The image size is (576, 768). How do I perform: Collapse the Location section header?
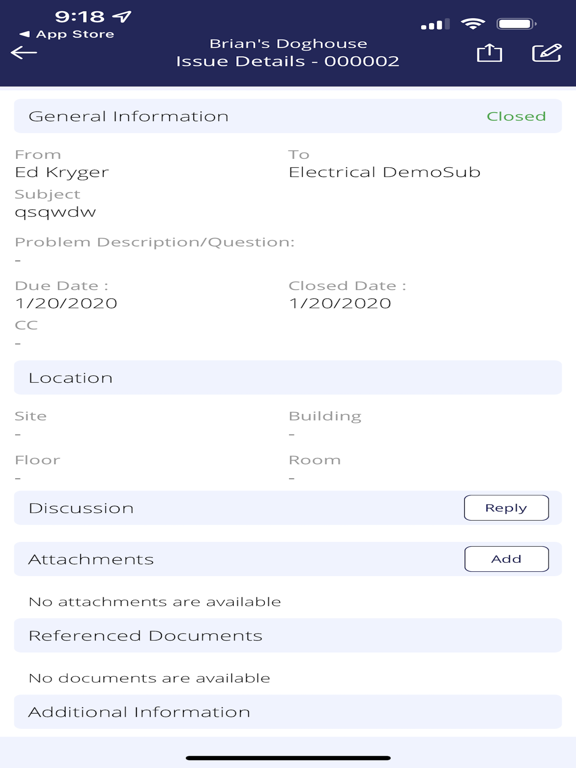point(288,378)
